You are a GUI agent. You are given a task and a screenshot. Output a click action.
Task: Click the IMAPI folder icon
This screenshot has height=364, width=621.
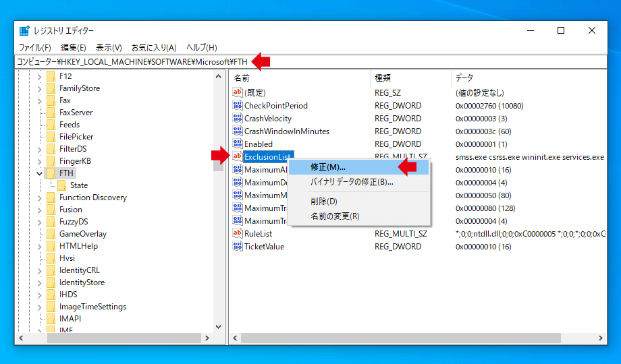[x=51, y=318]
